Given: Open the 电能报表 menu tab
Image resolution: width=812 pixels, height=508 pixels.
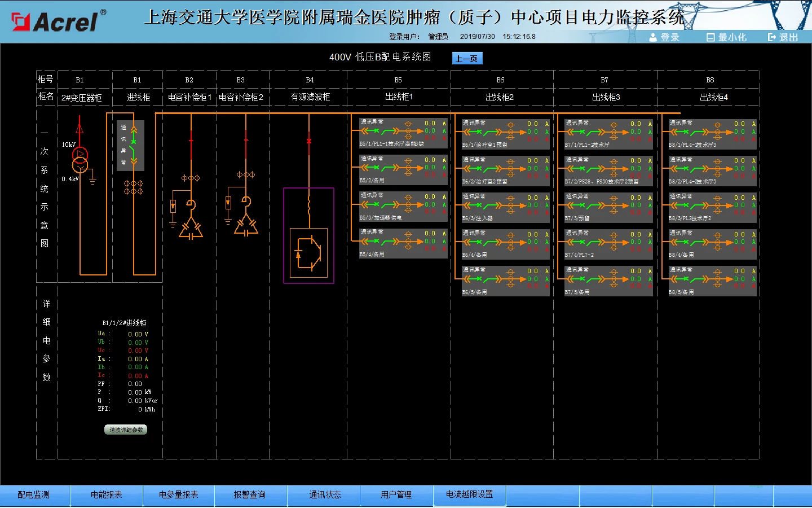Looking at the screenshot, I should pyautogui.click(x=107, y=495).
